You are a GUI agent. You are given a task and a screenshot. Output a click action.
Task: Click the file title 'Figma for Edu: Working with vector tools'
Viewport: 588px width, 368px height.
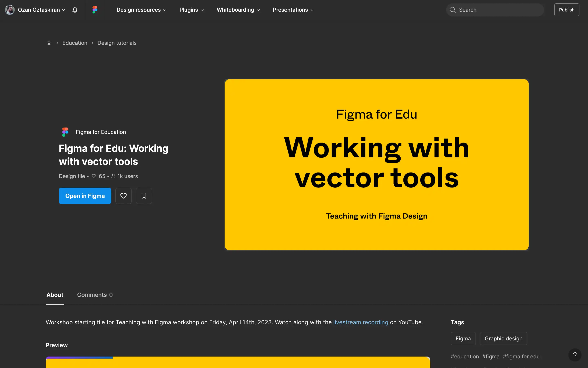tap(114, 155)
